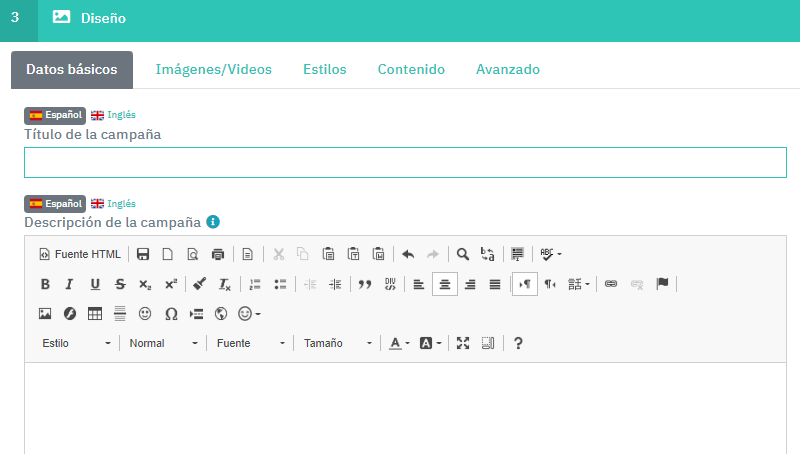Click the Find magnifying glass icon
The width and height of the screenshot is (800, 454).
tap(463, 254)
